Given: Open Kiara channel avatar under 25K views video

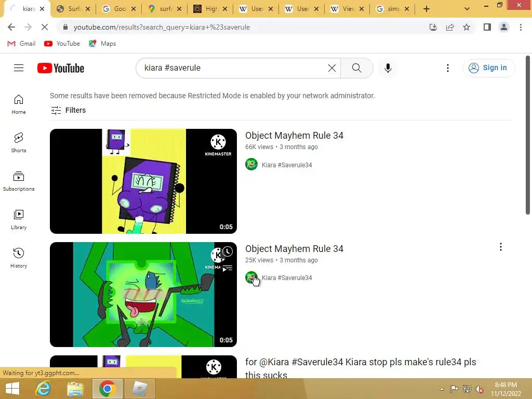Looking at the screenshot, I should coord(251,277).
